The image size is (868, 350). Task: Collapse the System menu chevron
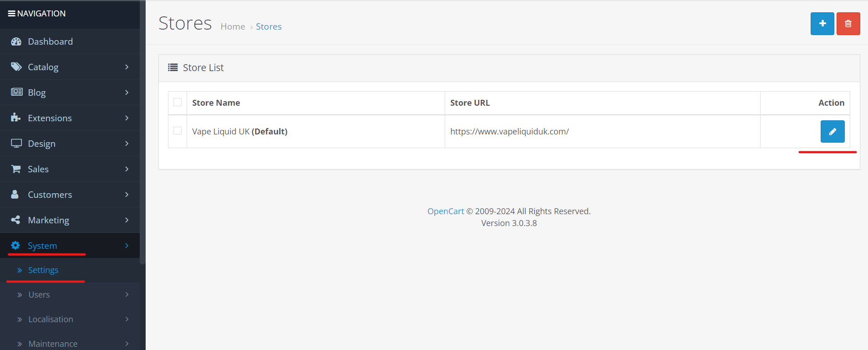coord(127,246)
